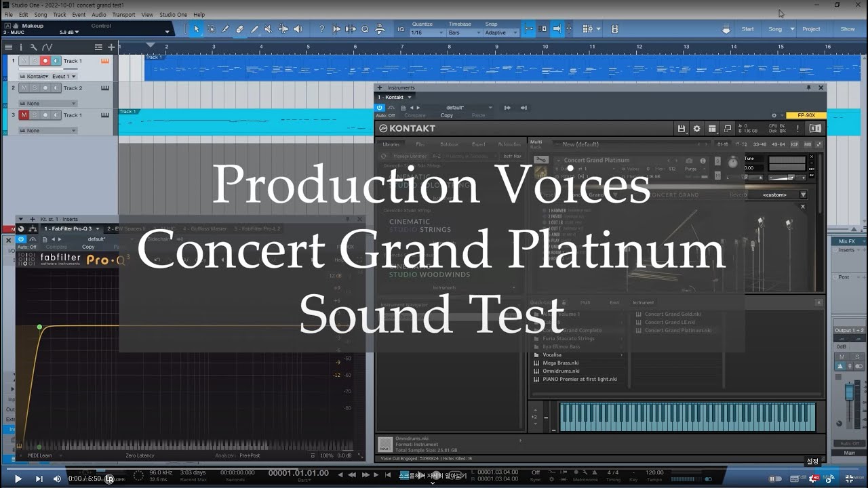Click Kontakt NI logo icon

click(x=815, y=129)
